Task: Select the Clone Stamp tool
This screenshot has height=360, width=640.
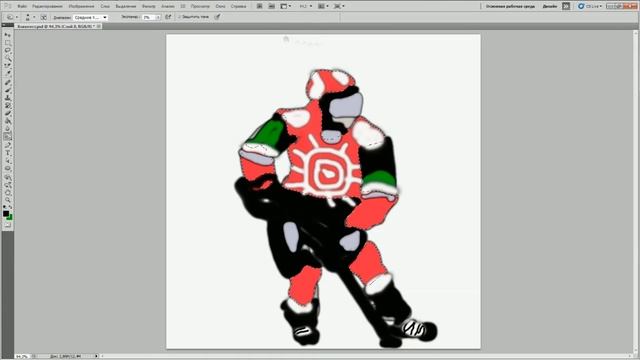Action: [7, 98]
